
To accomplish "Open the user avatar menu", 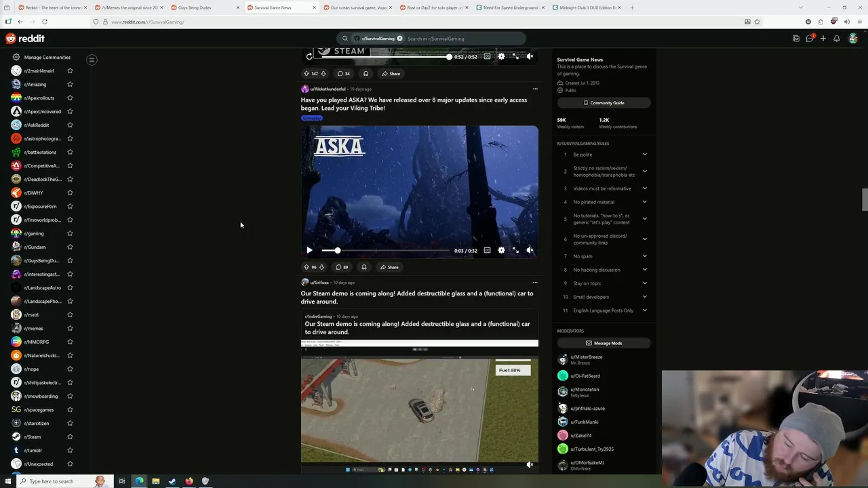I will pyautogui.click(x=853, y=39).
